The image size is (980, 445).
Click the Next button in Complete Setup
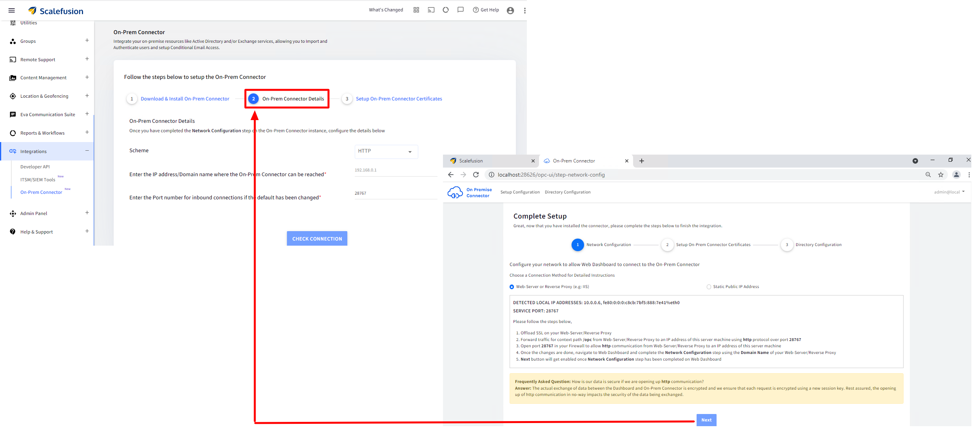[x=706, y=420]
